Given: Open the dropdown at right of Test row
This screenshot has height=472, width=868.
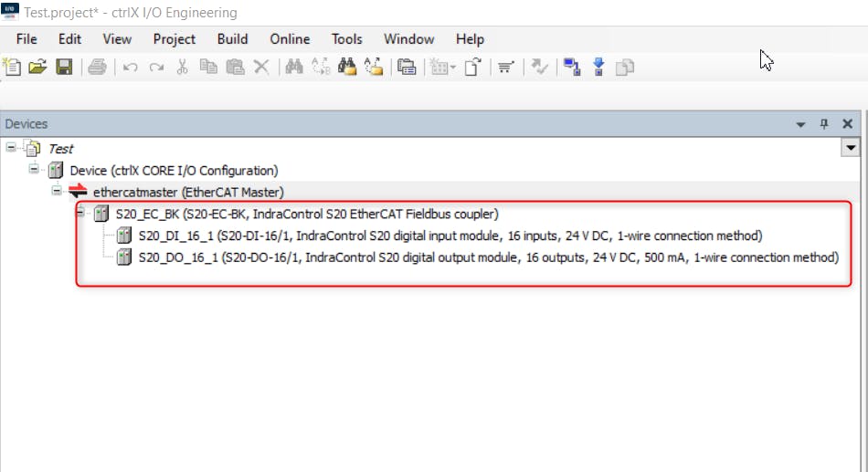Looking at the screenshot, I should (851, 148).
